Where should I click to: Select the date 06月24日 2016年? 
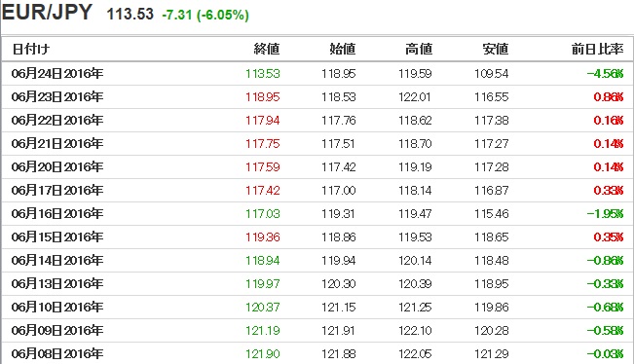coord(57,74)
